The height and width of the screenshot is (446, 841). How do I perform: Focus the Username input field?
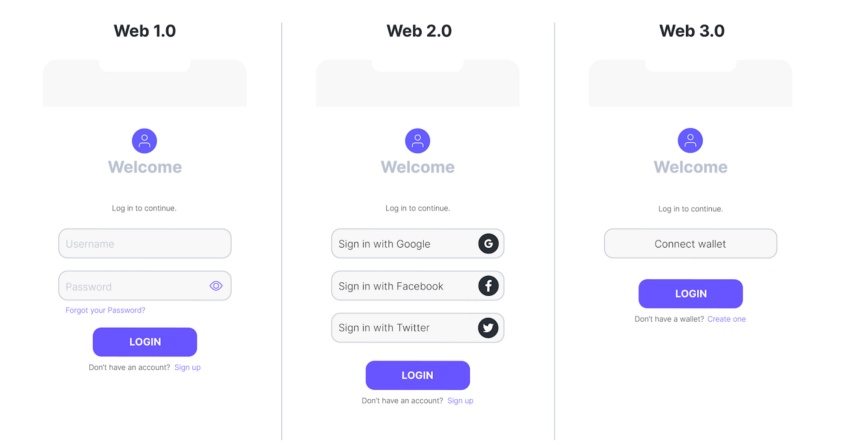pyautogui.click(x=145, y=243)
